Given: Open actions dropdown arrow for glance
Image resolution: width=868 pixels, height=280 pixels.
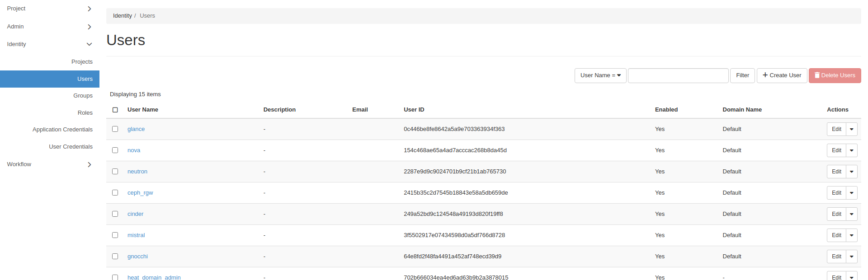Looking at the screenshot, I should 852,129.
